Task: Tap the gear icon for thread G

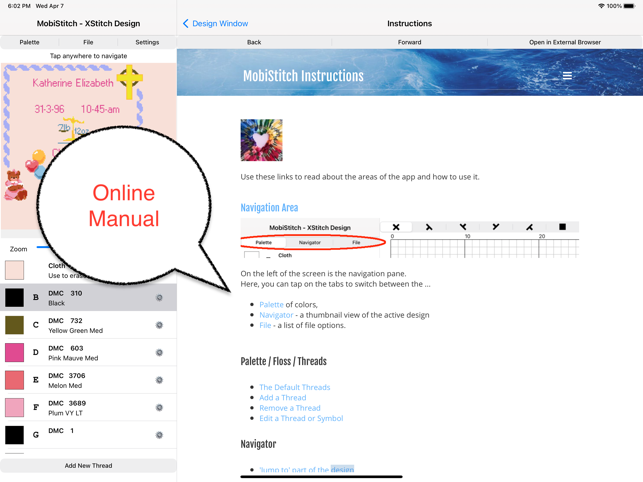Action: (159, 435)
